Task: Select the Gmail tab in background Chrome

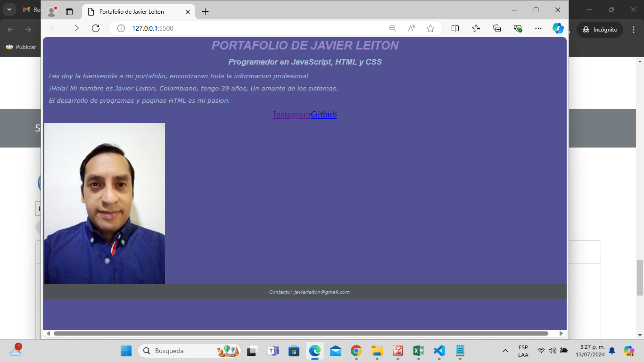Action: point(31,10)
